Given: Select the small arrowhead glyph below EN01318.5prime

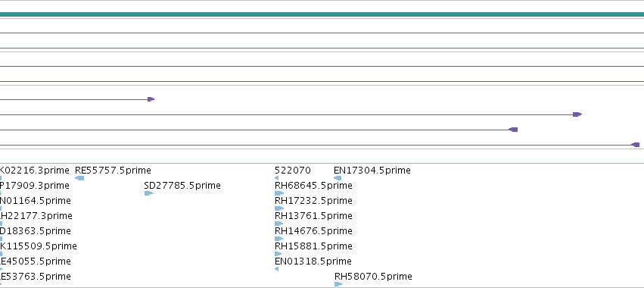Looking at the screenshot, I should point(276,269).
